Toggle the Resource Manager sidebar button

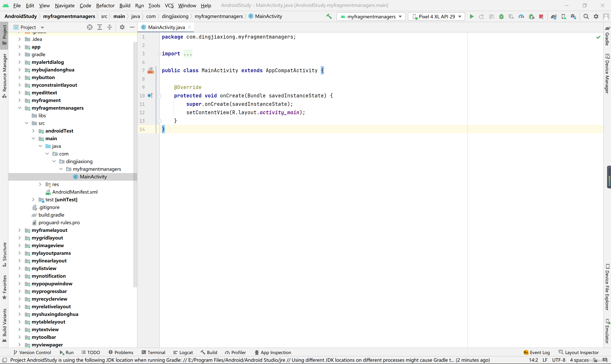[4, 76]
